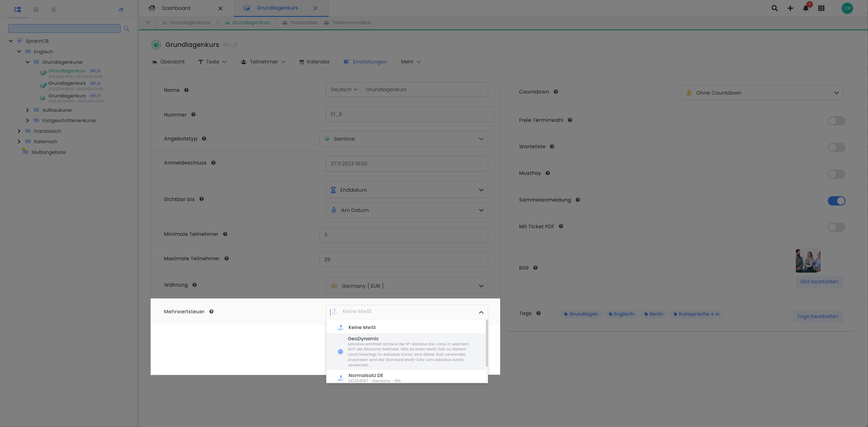This screenshot has height=427, width=868.
Task: Collapse the Englisch folder in the tree
Action: coord(19,51)
